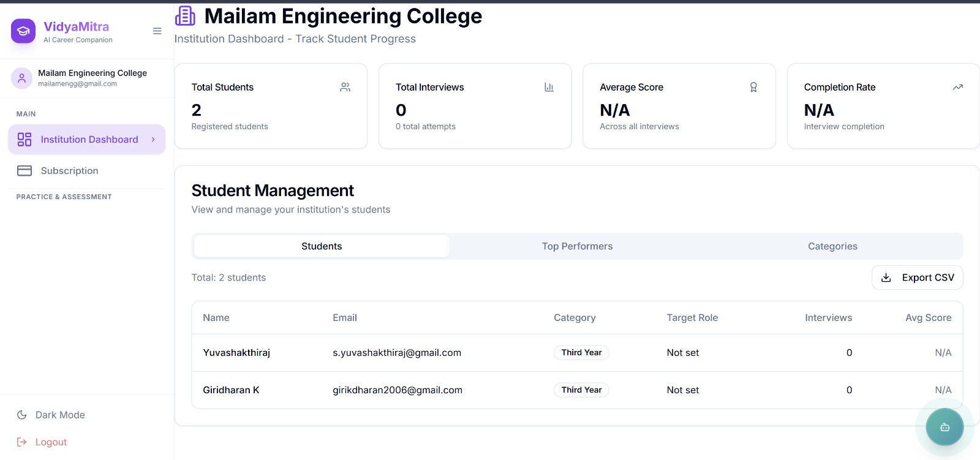The height and width of the screenshot is (460, 980).
Task: Click the Average Score award icon
Action: coord(753,88)
